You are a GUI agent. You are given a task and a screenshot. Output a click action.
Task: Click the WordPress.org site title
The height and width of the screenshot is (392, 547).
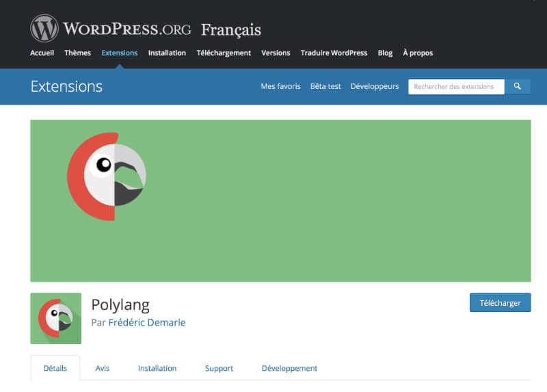click(127, 29)
